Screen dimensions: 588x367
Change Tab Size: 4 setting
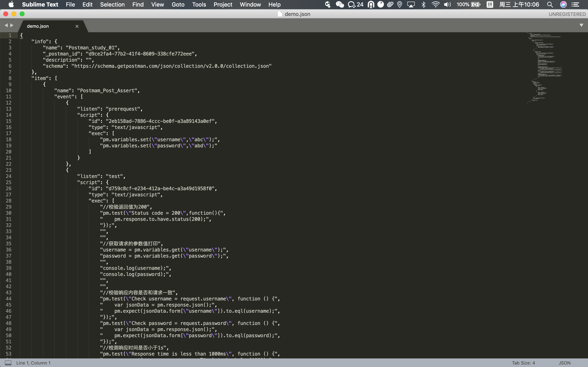coord(523,363)
